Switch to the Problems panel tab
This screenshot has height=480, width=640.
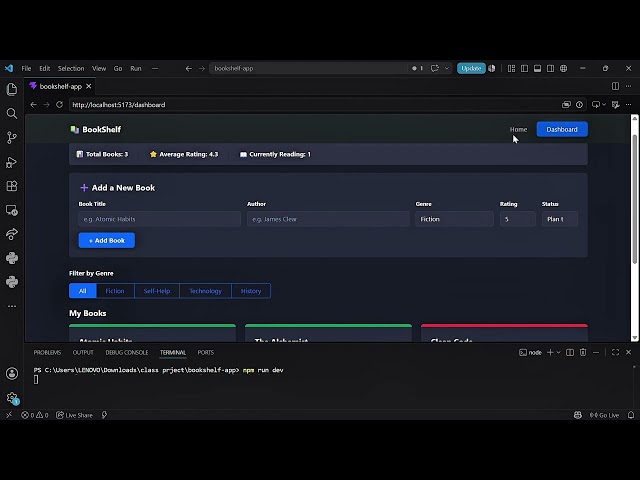coord(47,352)
